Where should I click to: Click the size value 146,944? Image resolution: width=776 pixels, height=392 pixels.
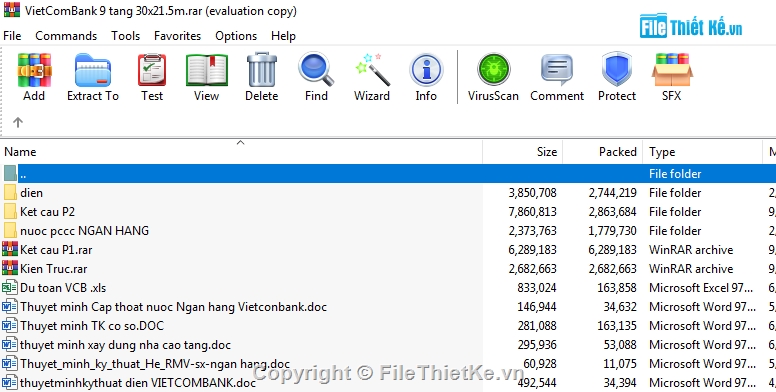coord(537,307)
